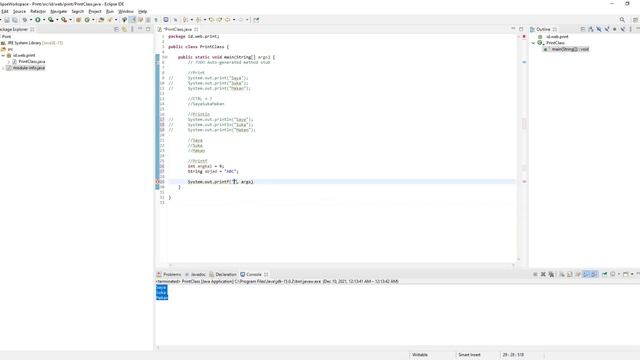Switch to the Javadoc tab
The width and height of the screenshot is (640, 360).
pyautogui.click(x=196, y=274)
